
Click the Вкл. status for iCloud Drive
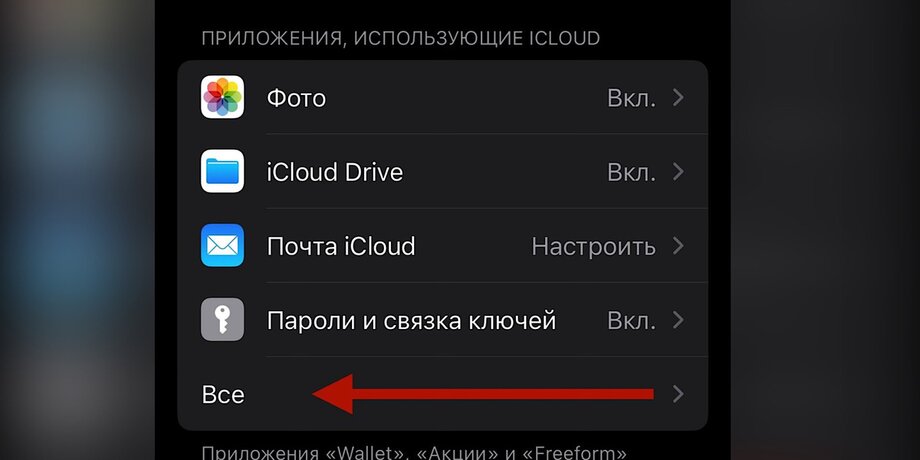631,172
